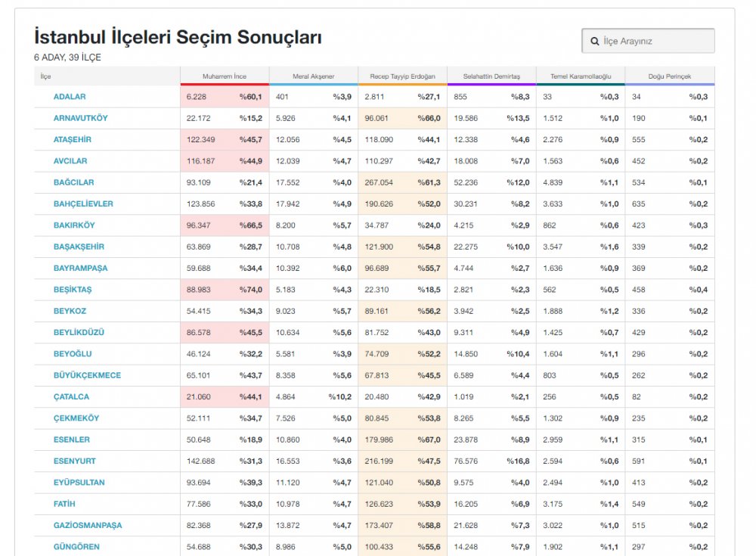This screenshot has width=756, height=556.
Task: Open the ADALAR district link
Action: coord(70,97)
